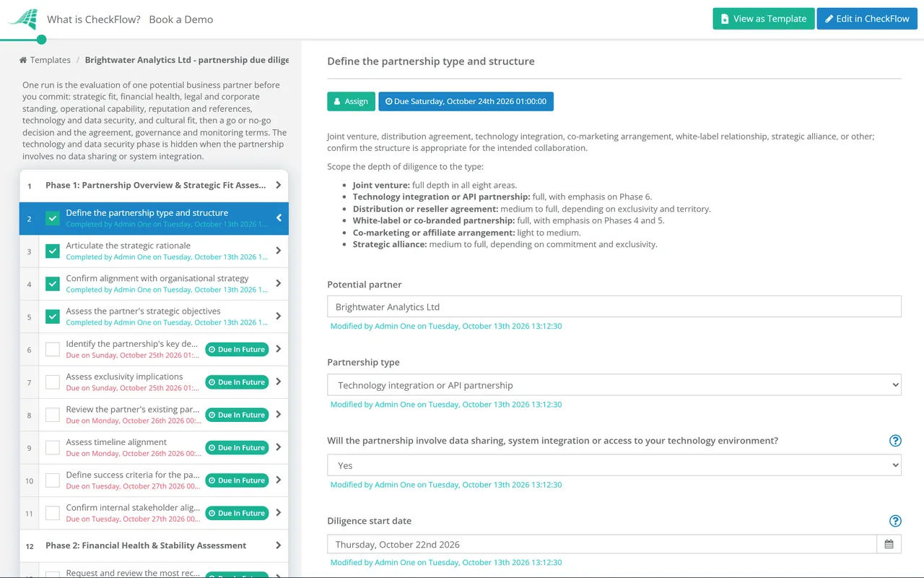Go to Templates breadcrumb

[x=51, y=60]
